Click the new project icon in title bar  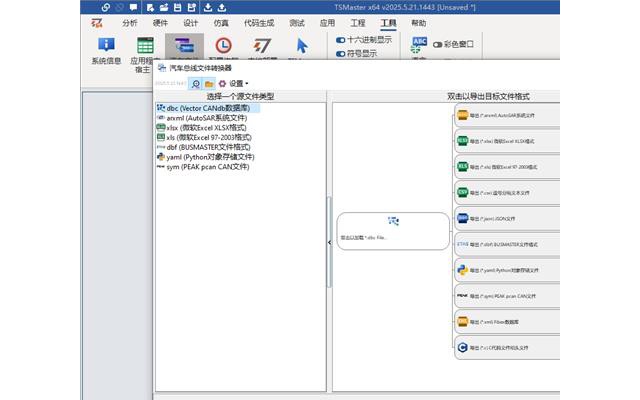[150, 7]
